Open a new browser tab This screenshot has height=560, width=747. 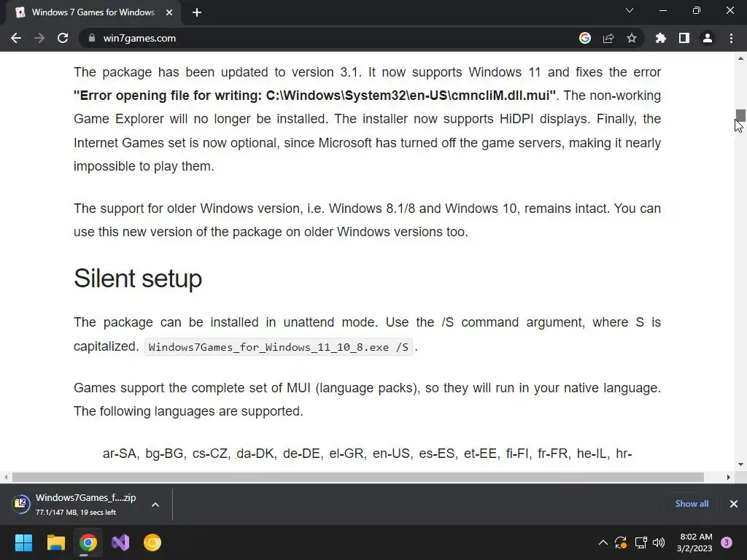tap(197, 12)
